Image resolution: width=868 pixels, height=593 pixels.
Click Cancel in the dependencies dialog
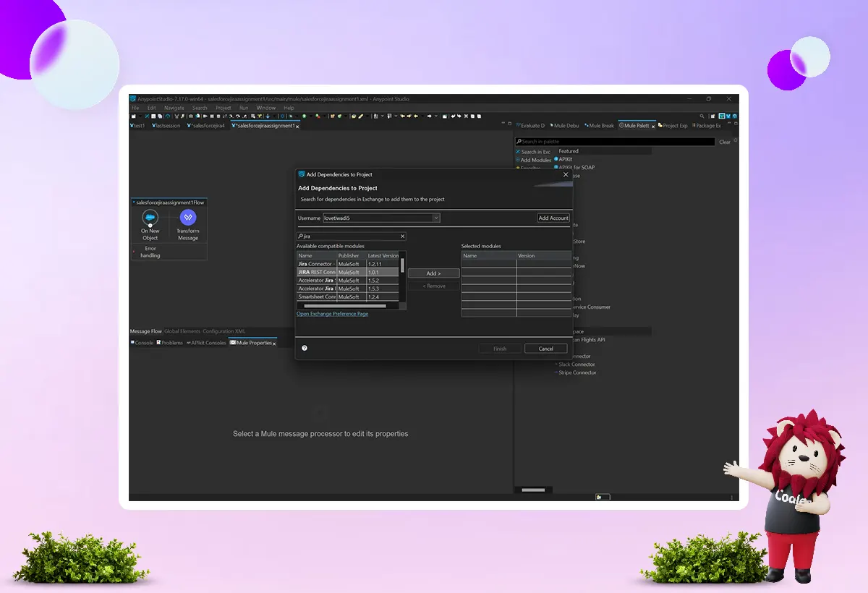click(x=546, y=349)
